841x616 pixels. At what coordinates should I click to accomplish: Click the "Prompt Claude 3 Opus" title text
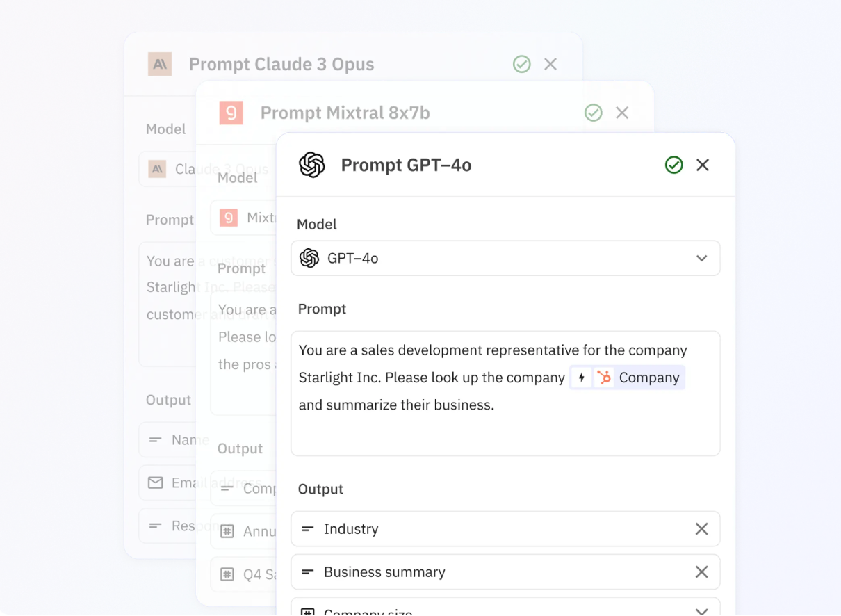(x=281, y=64)
